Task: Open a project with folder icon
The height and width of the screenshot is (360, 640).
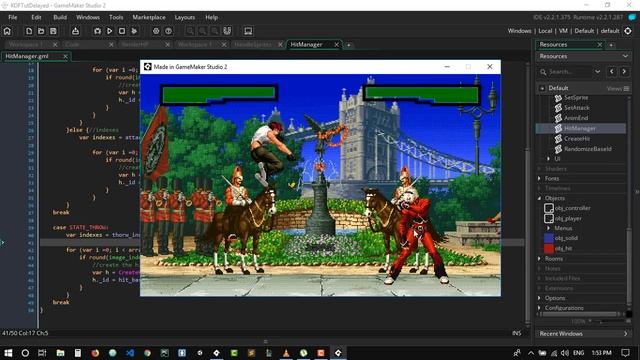Action: (41, 31)
